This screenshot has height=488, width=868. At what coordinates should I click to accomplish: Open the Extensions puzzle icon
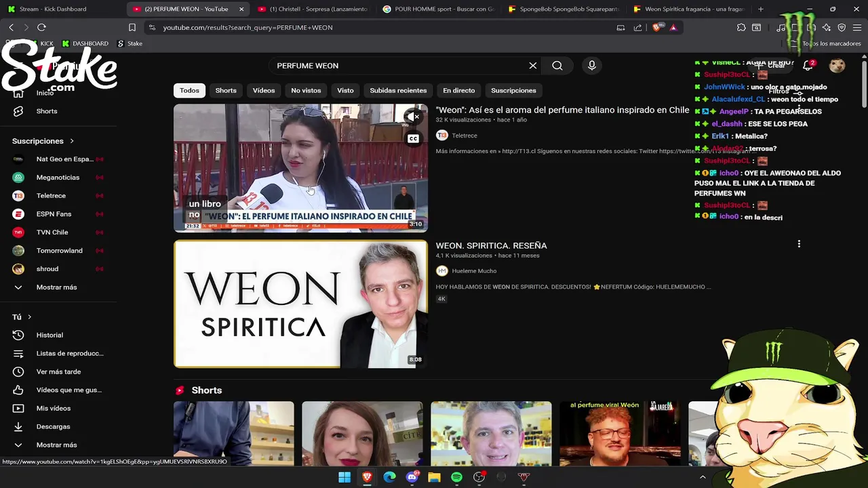point(741,28)
